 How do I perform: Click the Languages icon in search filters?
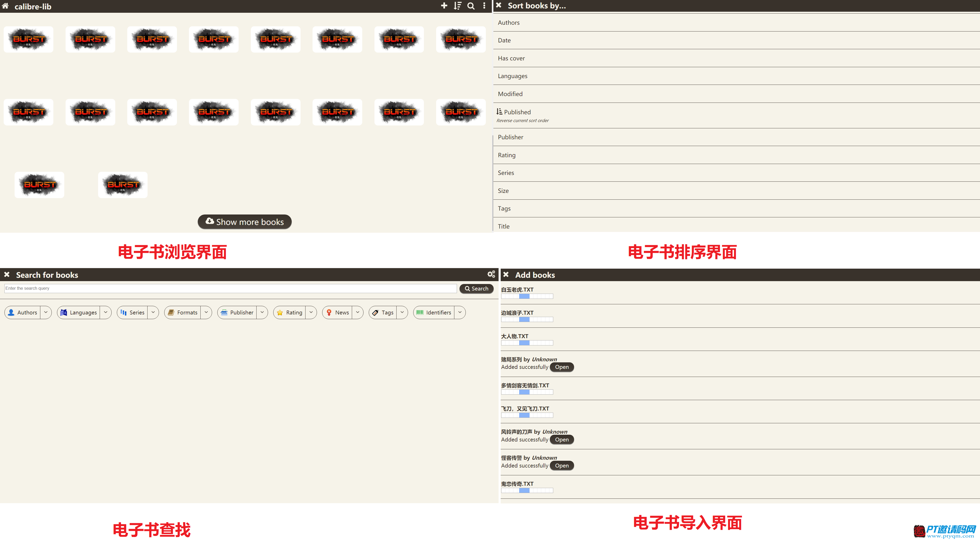(x=63, y=312)
